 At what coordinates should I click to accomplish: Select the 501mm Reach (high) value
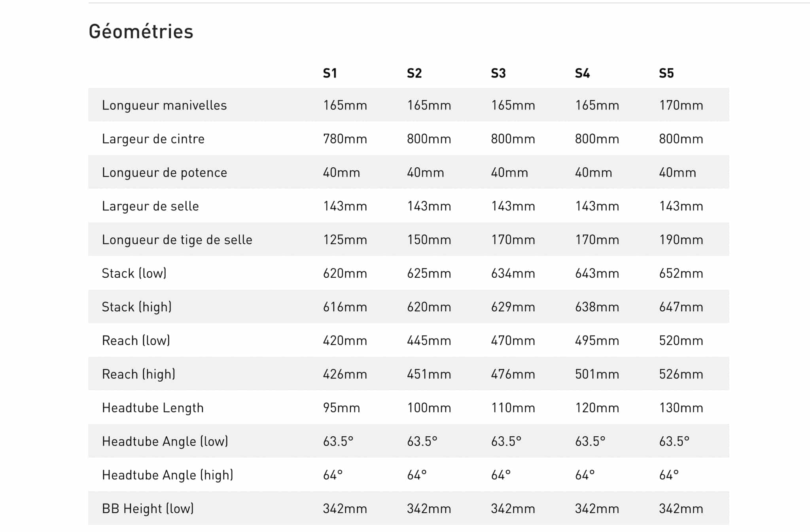click(597, 374)
